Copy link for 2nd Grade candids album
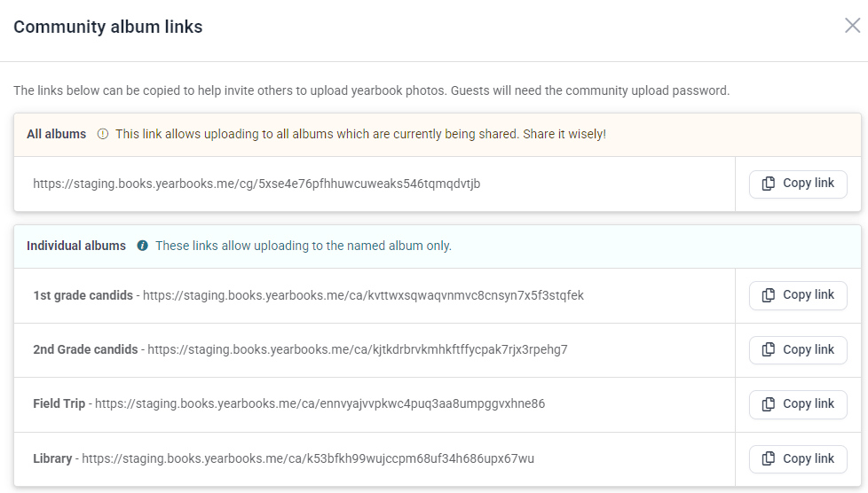Viewport: 868px width, 493px height. (x=798, y=349)
